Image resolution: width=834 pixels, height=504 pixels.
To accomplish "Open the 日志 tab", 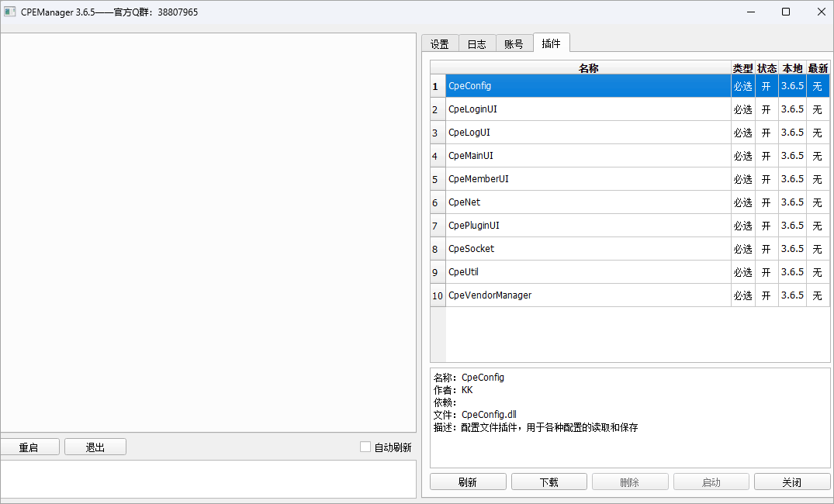I will click(477, 44).
